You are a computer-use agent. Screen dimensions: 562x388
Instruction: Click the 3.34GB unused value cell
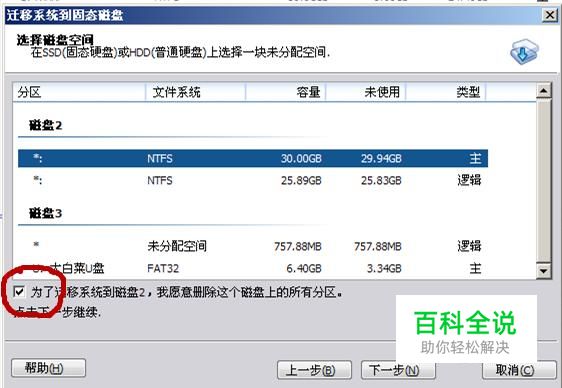tap(384, 268)
